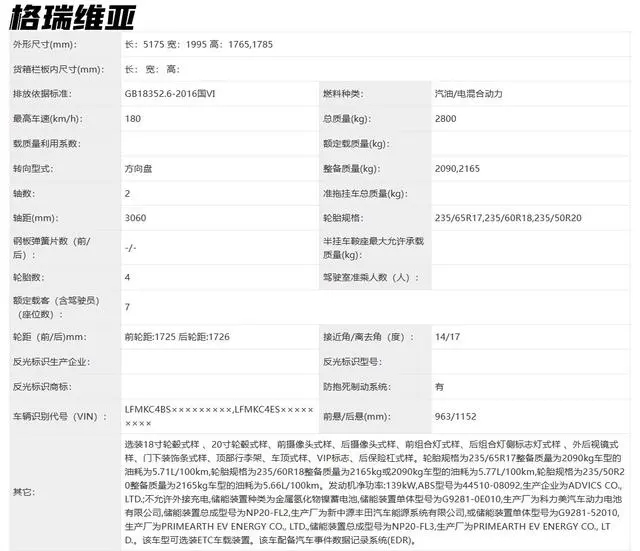Select axle count value 2
The width and height of the screenshot is (640, 551).
[x=127, y=193]
